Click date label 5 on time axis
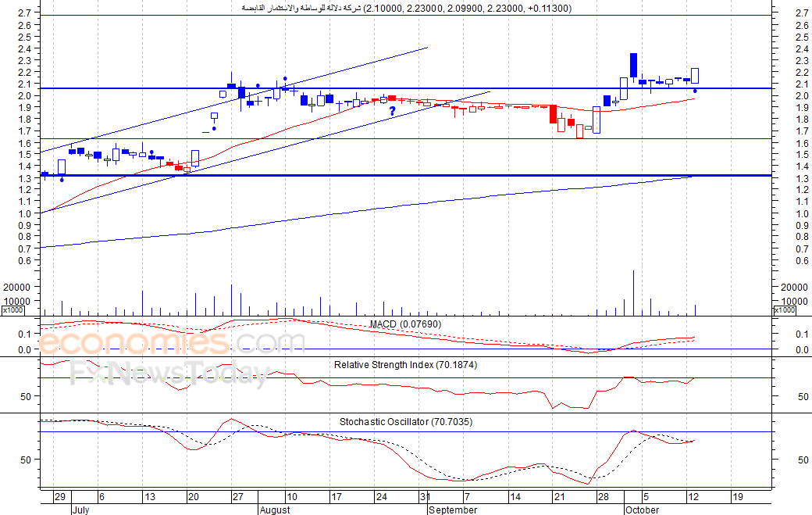Viewport: 812px width, 515px height. tap(646, 497)
